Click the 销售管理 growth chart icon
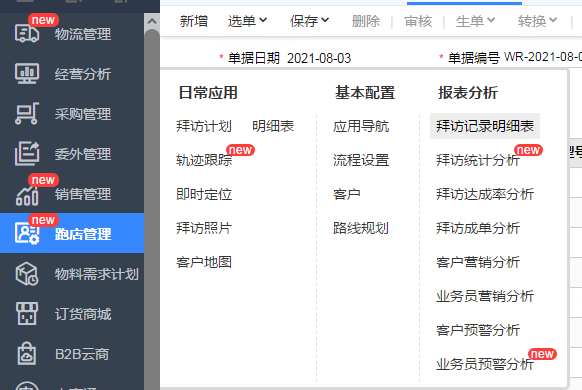 click(x=27, y=195)
